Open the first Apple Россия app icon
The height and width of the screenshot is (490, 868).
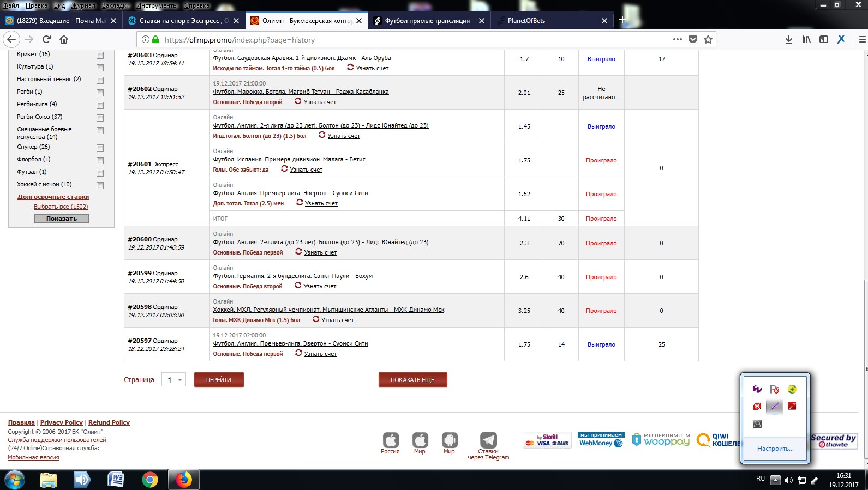(x=391, y=440)
